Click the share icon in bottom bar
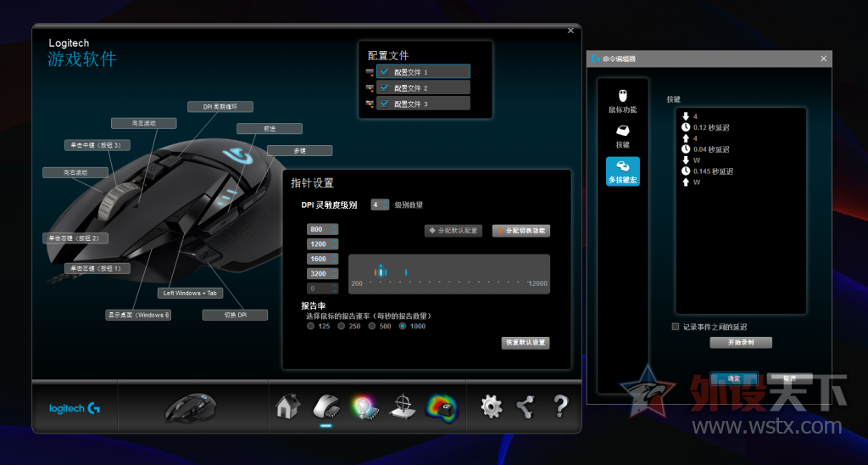Image resolution: width=868 pixels, height=465 pixels. coord(526,407)
